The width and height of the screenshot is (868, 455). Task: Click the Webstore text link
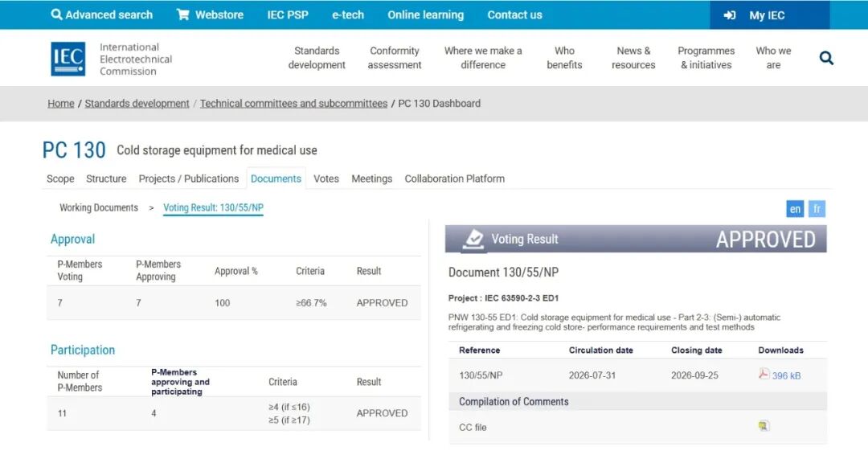tap(219, 15)
